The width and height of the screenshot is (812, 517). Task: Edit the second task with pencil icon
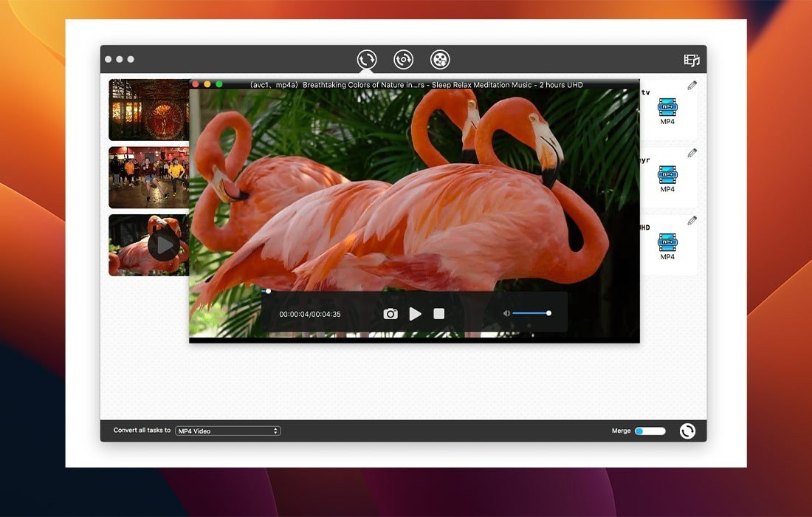pyautogui.click(x=692, y=153)
